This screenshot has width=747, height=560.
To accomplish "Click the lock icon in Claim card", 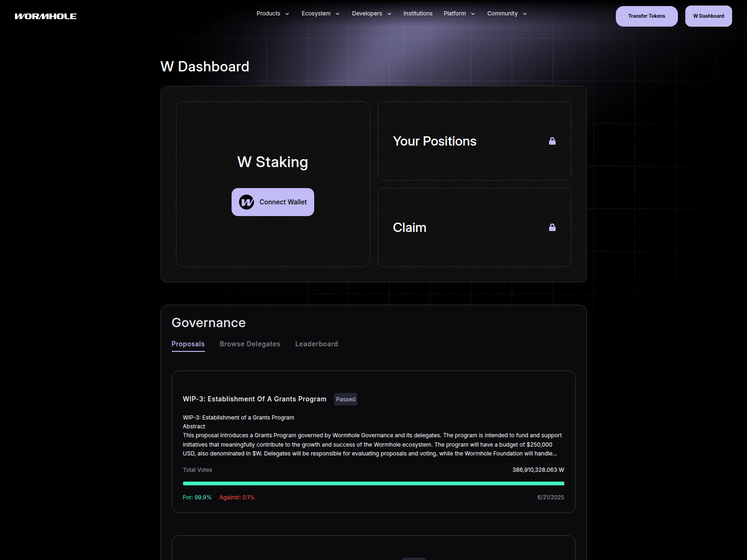I will tap(552, 227).
